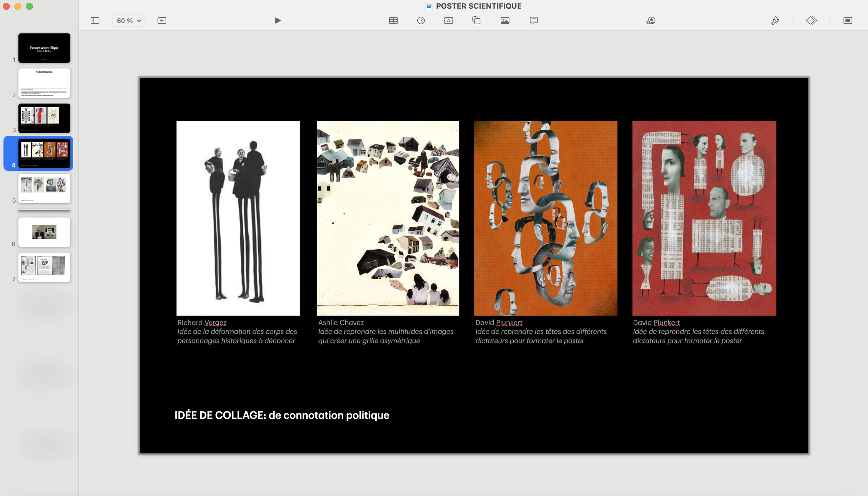The height and width of the screenshot is (496, 868).
Task: Open the Collaborate sharing button
Action: [x=651, y=21]
